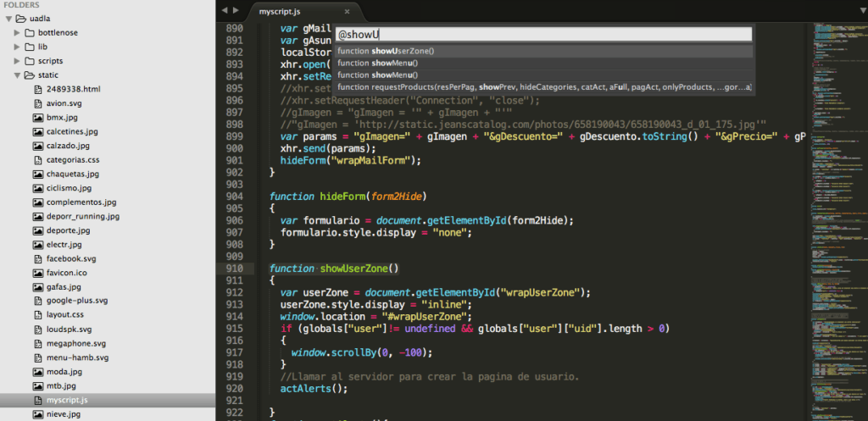The height and width of the screenshot is (421, 868).
Task: Click the electr.jpg image icon
Action: 37,245
